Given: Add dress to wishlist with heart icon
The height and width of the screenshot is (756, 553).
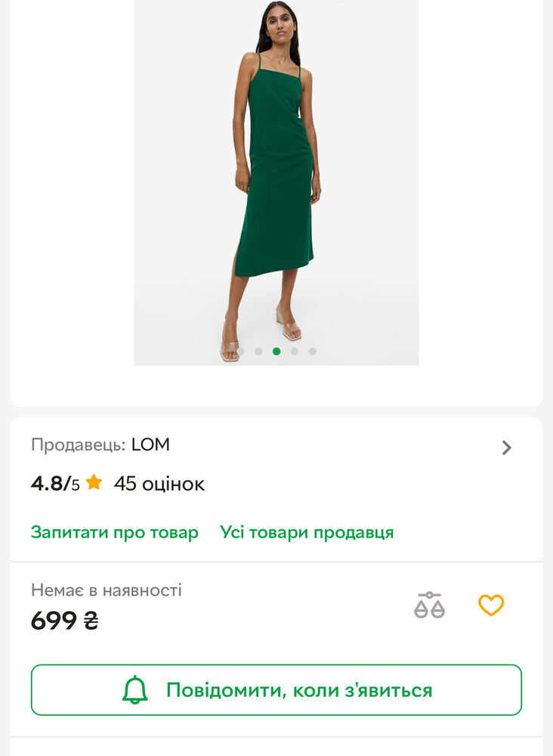Looking at the screenshot, I should (x=491, y=606).
